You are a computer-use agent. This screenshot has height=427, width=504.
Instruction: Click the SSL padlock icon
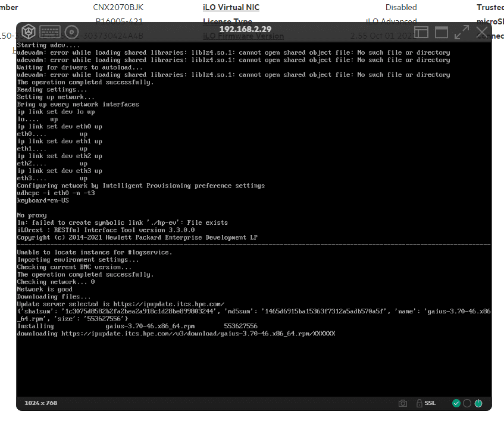419,403
